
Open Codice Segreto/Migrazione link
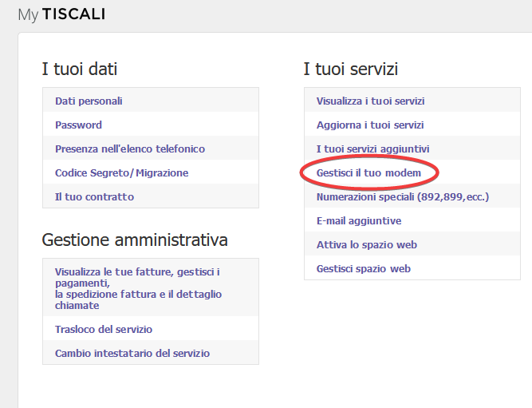(x=121, y=173)
